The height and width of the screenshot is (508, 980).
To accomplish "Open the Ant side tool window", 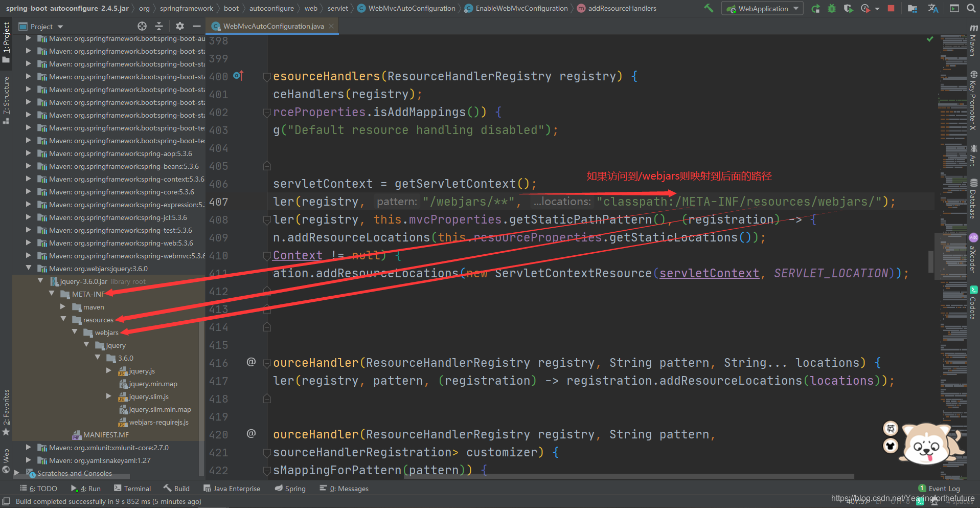I will coord(973,156).
